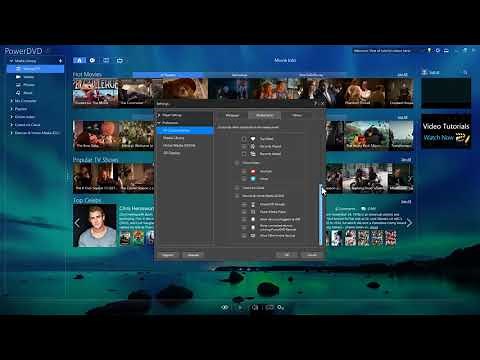Toggle the last checkbox in the Settings list

(244, 236)
